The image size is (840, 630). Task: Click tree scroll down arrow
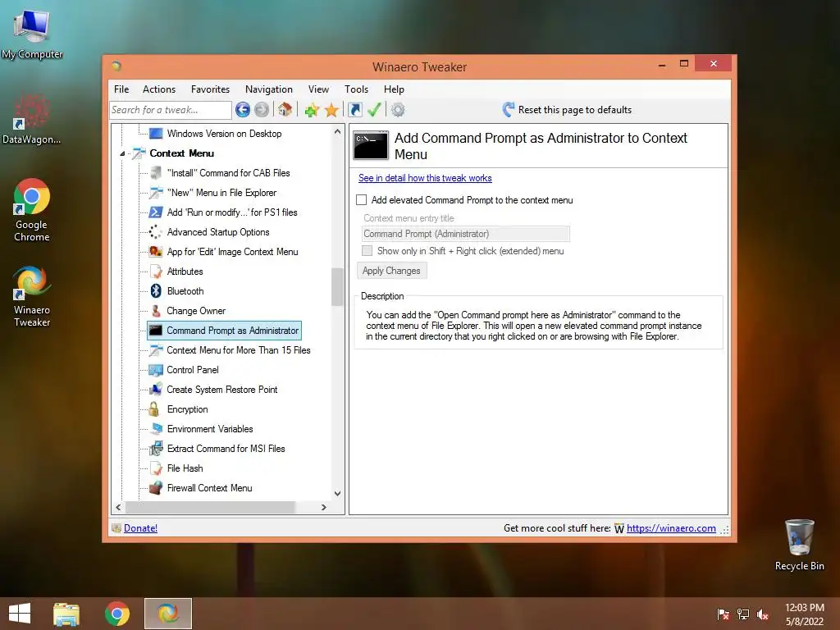click(337, 493)
